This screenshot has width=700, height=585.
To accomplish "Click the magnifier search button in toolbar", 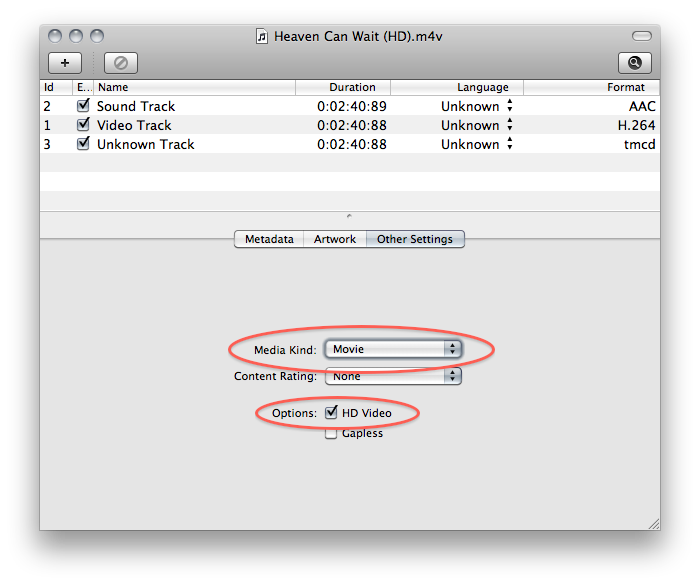I will click(x=634, y=62).
